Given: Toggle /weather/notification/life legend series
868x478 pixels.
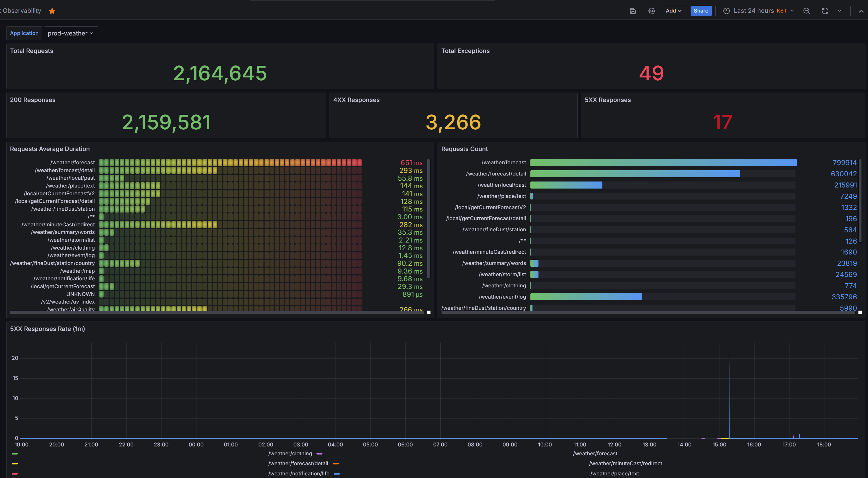Looking at the screenshot, I should coord(298,474).
